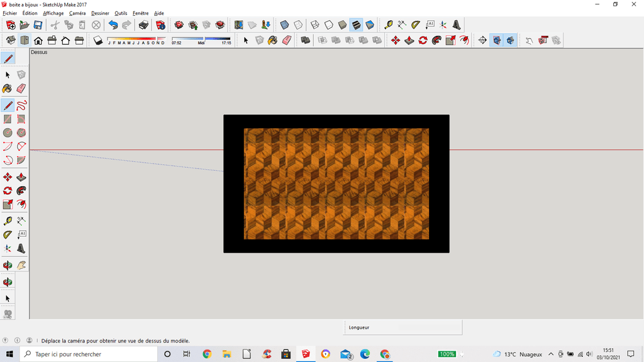Activate the Push/Pull tool in left toolbar
Viewport: 644px width, 362px height.
click(21, 177)
